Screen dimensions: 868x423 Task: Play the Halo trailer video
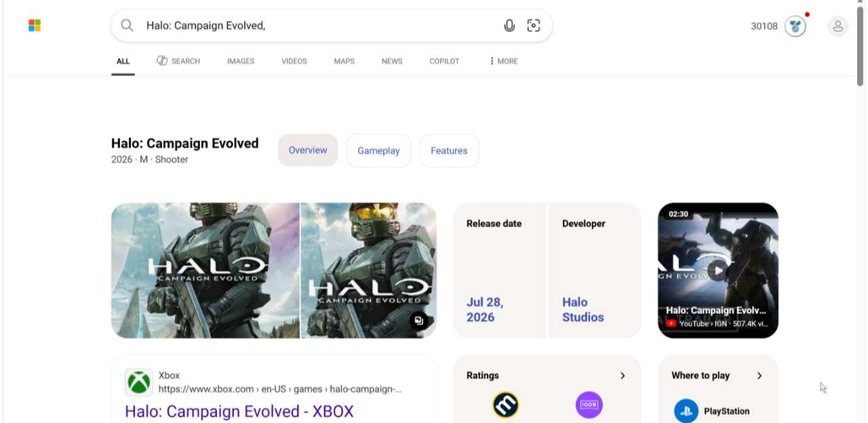(x=718, y=270)
